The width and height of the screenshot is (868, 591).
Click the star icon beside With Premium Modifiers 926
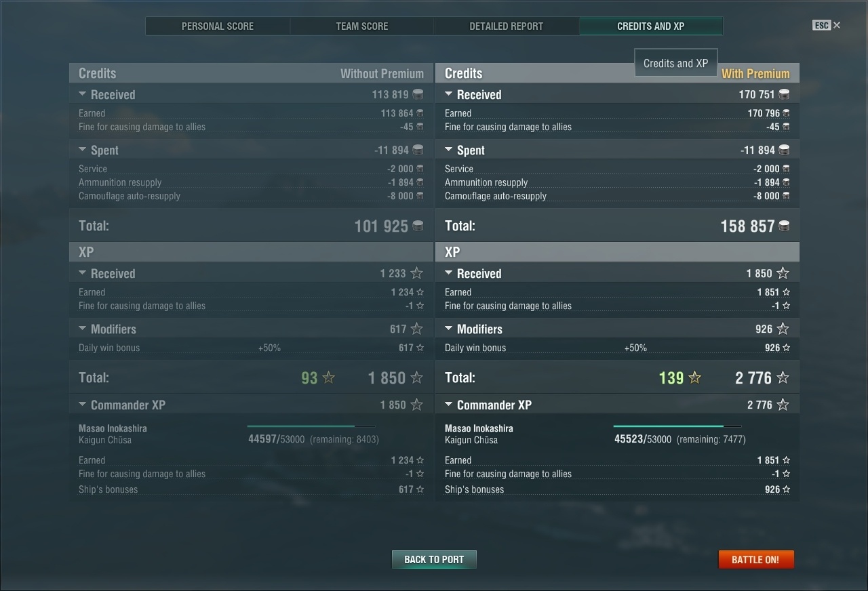point(783,329)
